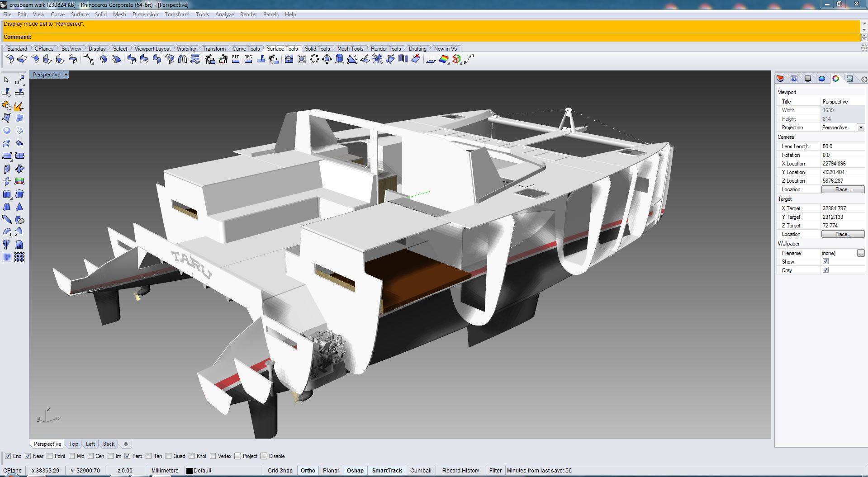Click the cylinder surface icon in toolbar
868x477 pixels.
(x=339, y=59)
